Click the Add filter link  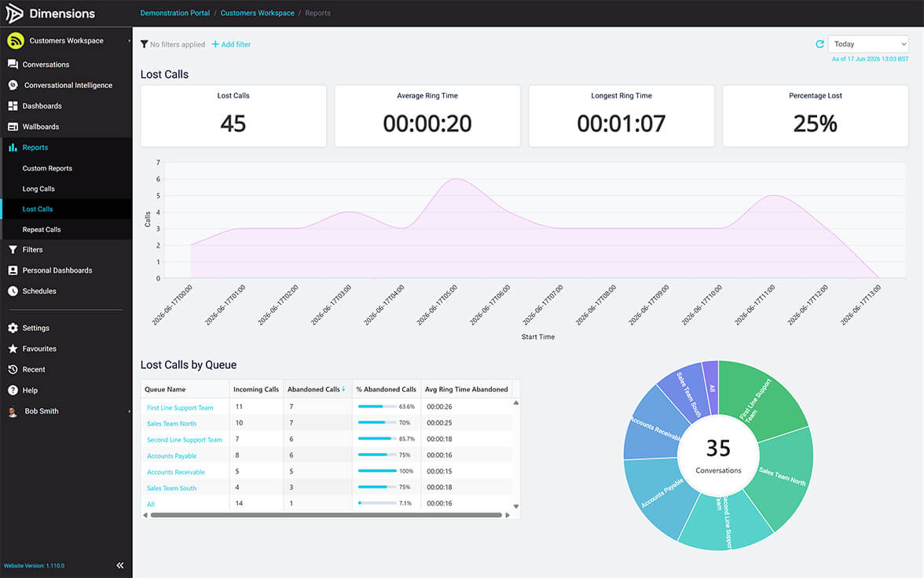(232, 44)
